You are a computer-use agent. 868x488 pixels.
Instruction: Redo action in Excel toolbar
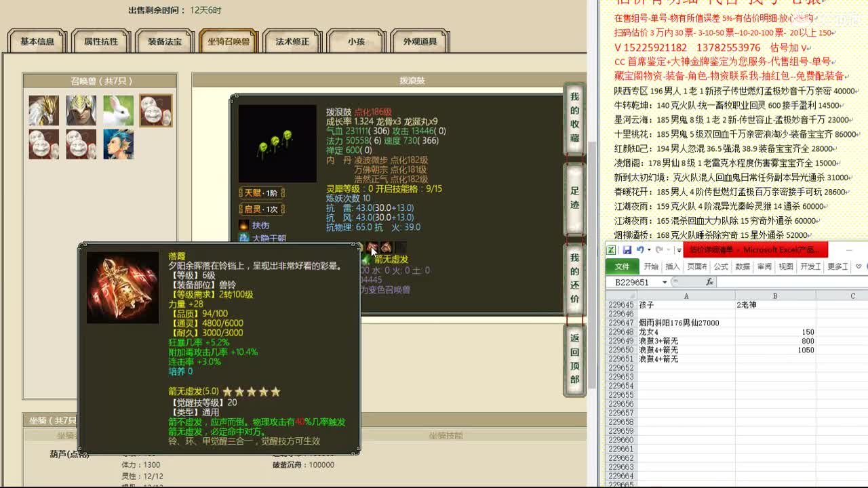click(658, 250)
